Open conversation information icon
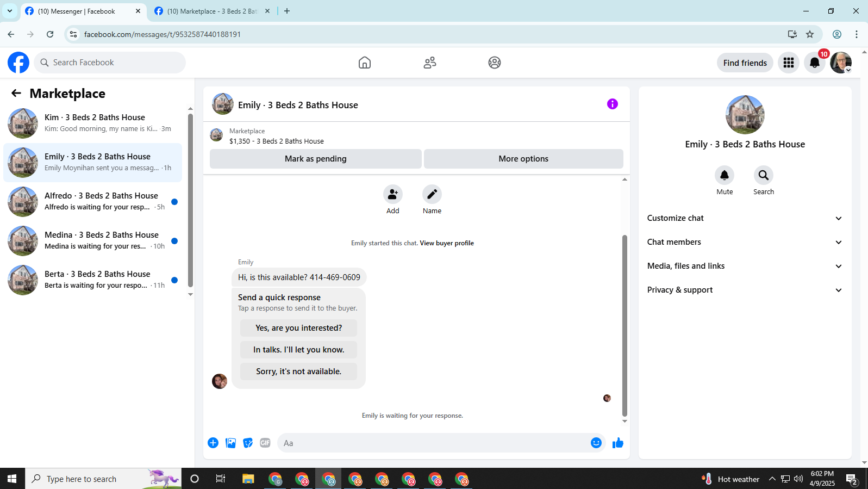 613,104
